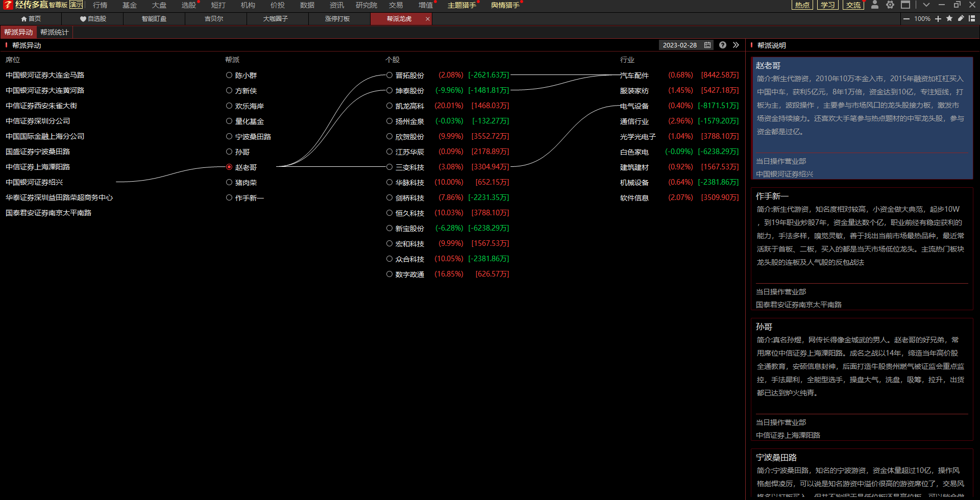Open the 赵老哥 description card
This screenshot has height=500, width=980.
(862, 118)
